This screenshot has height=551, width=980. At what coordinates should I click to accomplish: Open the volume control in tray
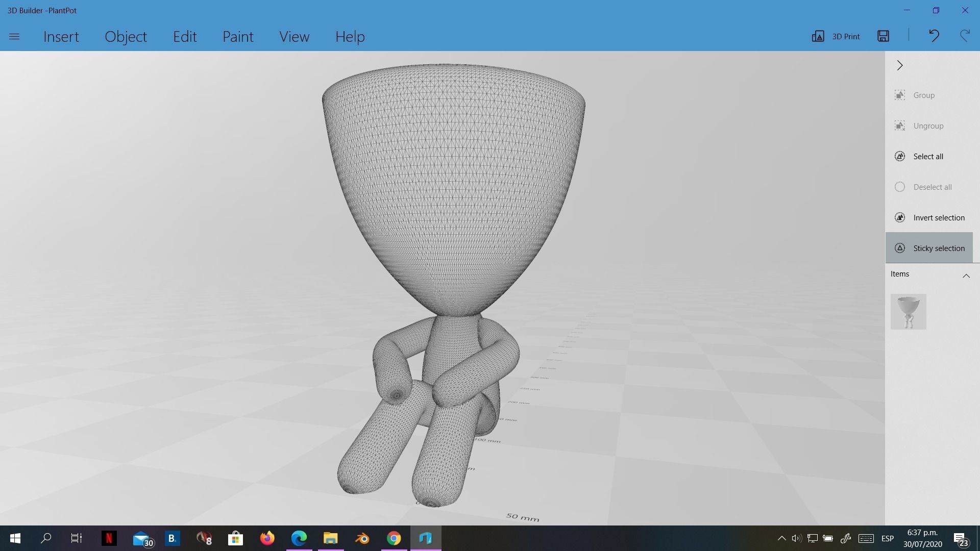[797, 538]
